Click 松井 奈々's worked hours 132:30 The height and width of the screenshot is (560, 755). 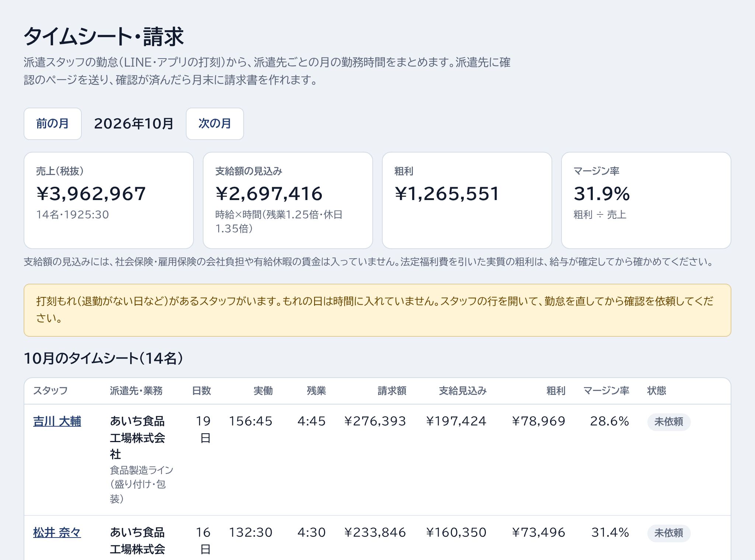[251, 533]
